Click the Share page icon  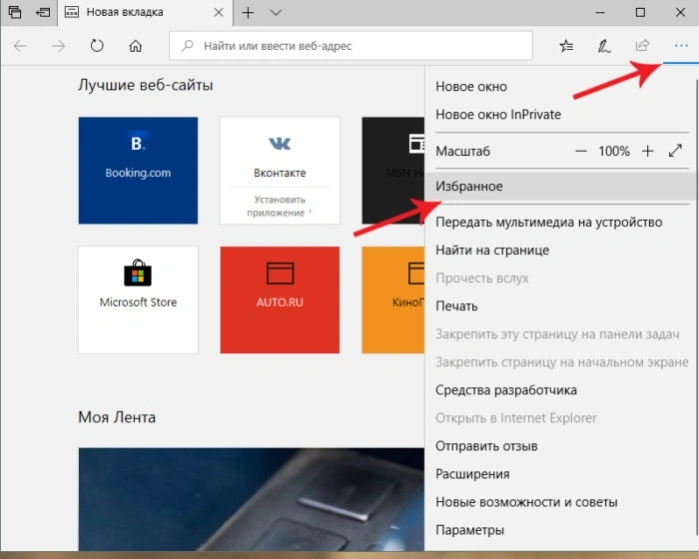642,45
